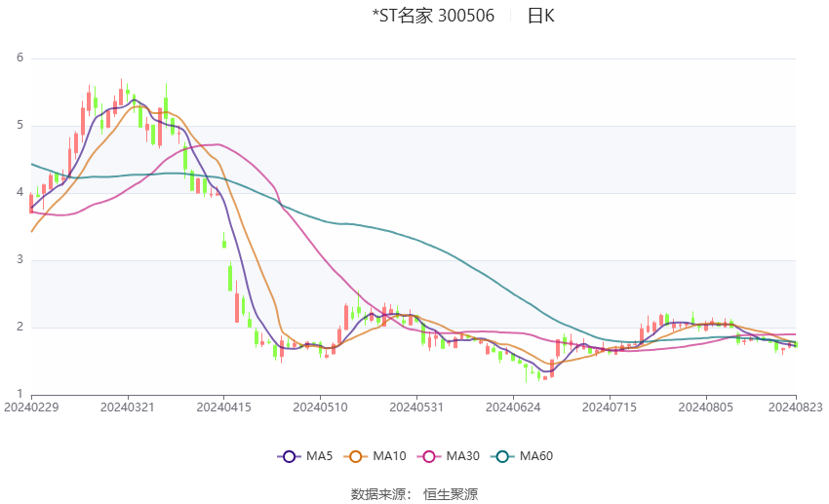The height and width of the screenshot is (504, 829).
Task: Click y-axis value label 3
Action: [x=20, y=259]
